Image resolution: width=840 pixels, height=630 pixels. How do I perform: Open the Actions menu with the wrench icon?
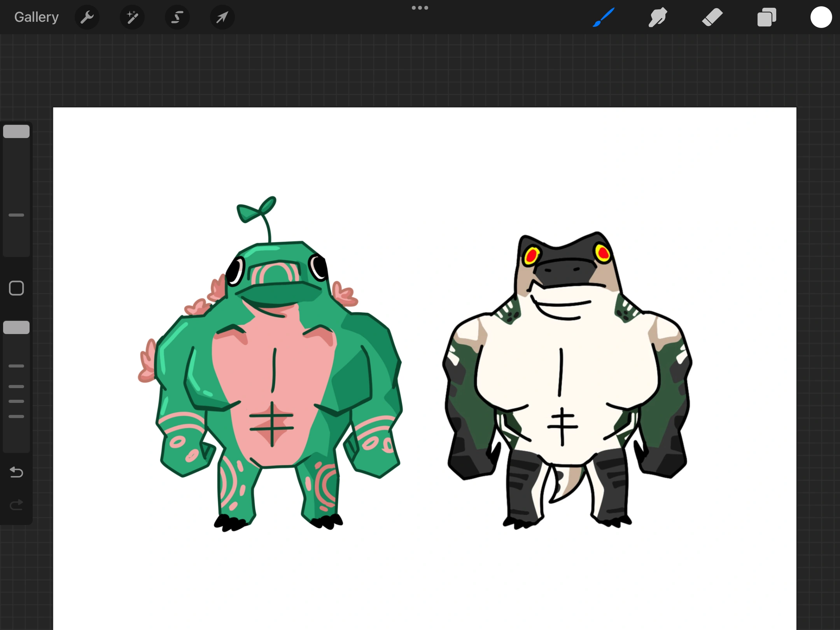point(87,17)
